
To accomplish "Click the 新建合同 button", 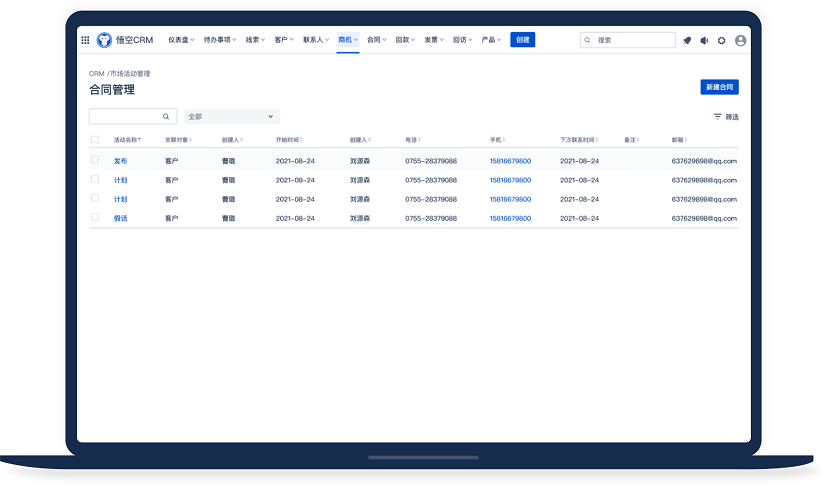I will (x=719, y=87).
